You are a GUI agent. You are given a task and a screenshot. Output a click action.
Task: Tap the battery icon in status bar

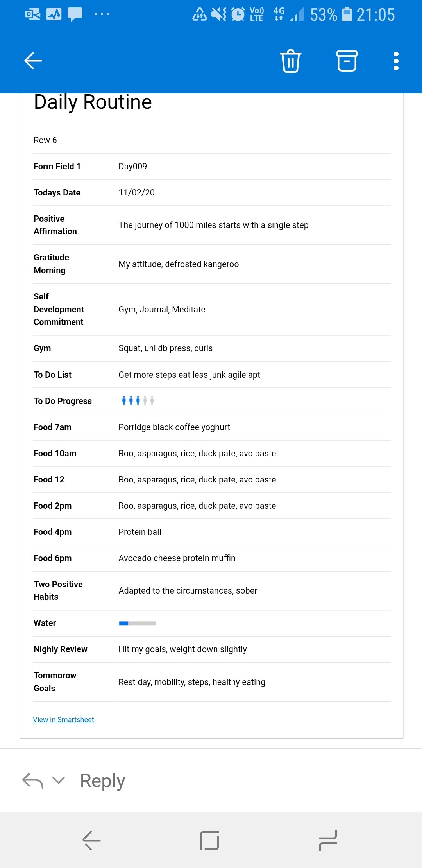tap(347, 14)
